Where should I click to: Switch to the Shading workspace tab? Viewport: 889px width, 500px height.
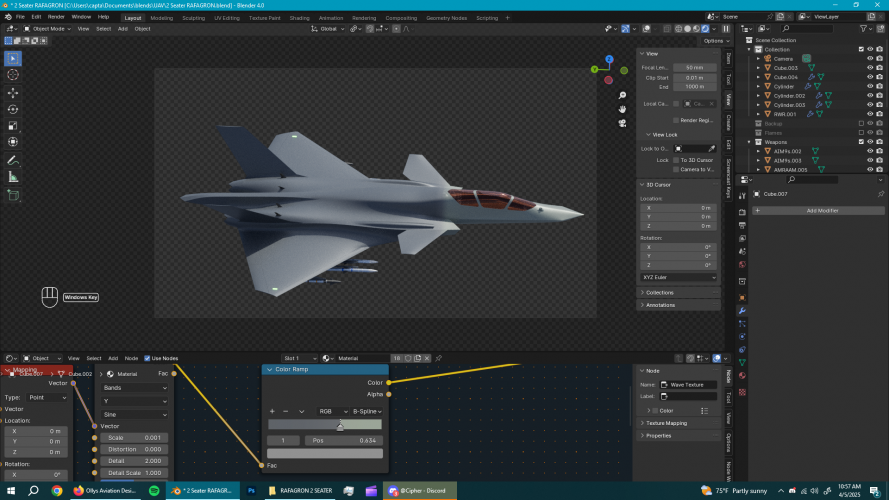(x=299, y=18)
